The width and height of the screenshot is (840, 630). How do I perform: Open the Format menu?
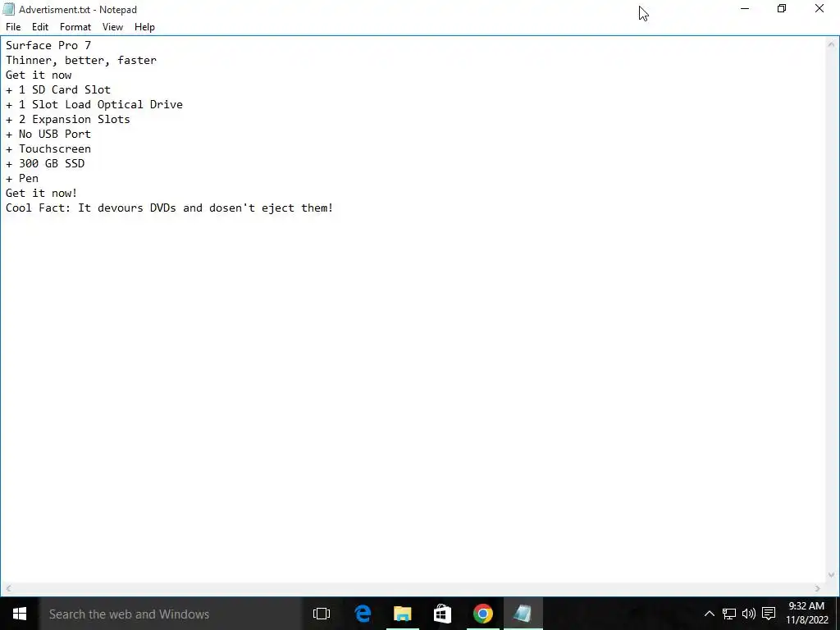tap(75, 27)
